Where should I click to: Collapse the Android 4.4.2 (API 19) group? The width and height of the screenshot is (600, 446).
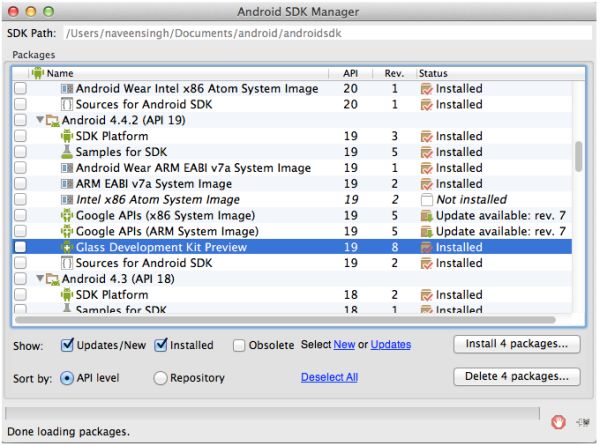(40, 120)
